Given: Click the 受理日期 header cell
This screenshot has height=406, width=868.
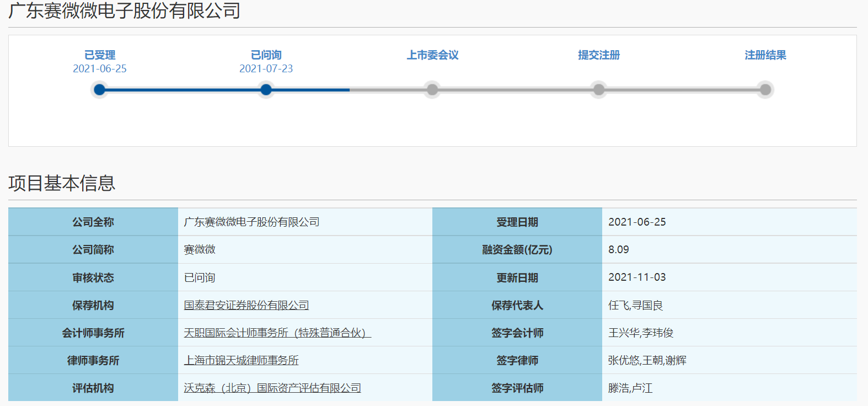Looking at the screenshot, I should 517,222.
